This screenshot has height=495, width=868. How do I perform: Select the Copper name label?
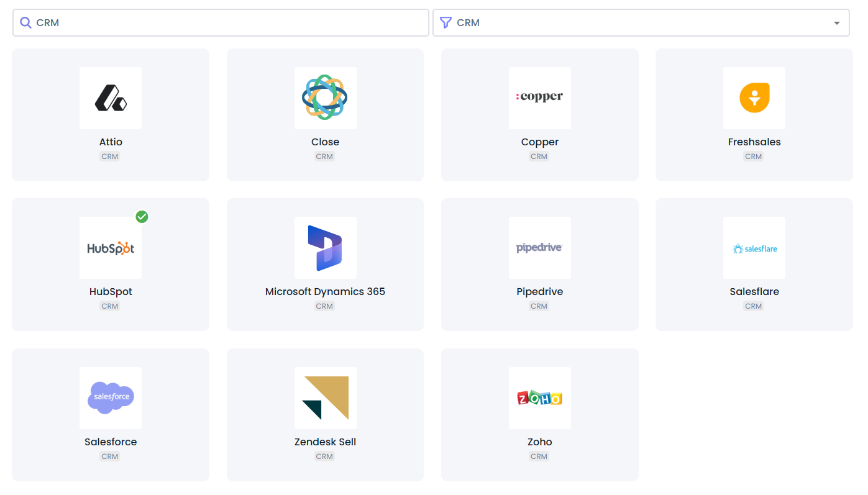(x=539, y=142)
